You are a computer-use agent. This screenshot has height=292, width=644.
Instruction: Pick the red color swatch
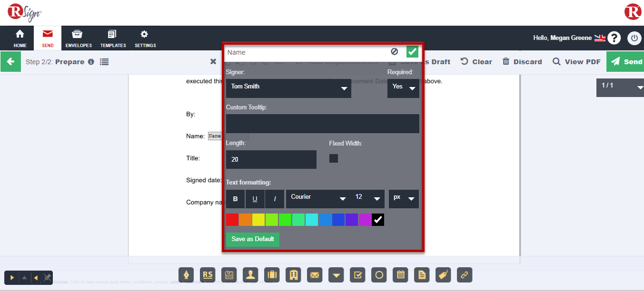click(232, 220)
